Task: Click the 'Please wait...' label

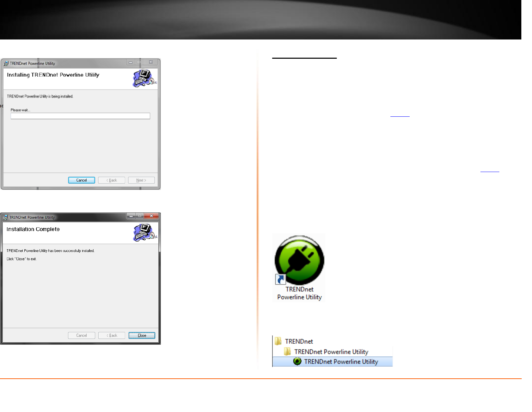Action: coord(20,110)
